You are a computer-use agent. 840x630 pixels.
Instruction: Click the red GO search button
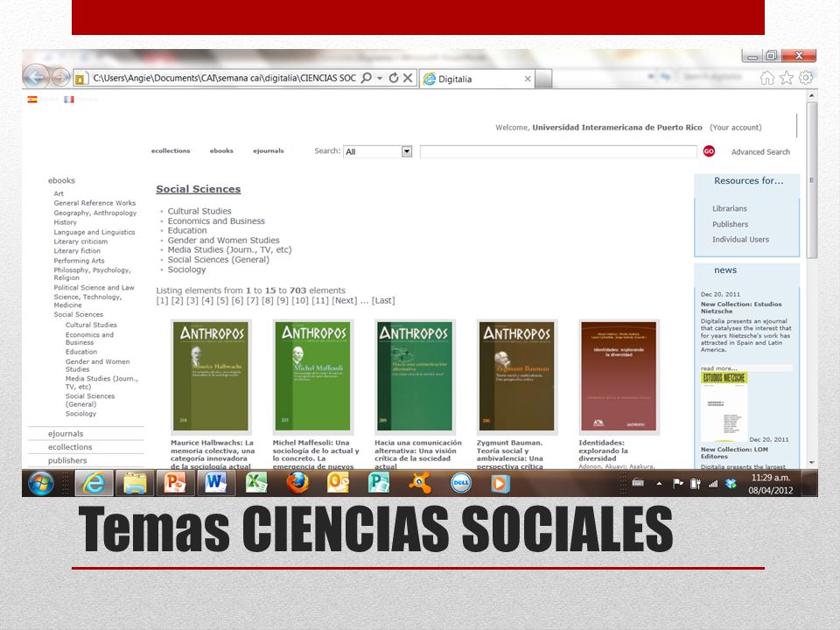click(x=709, y=151)
